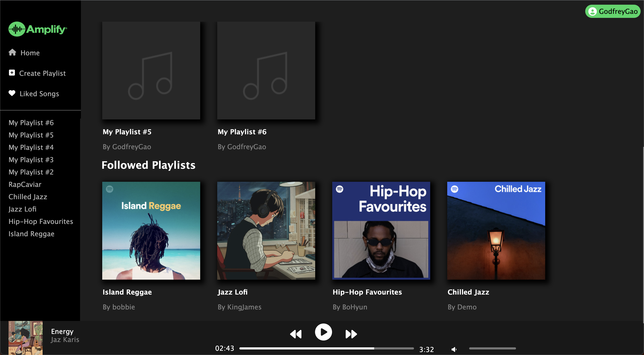
Task: Click the Hip-Hop Favourites card title
Action: [367, 292]
